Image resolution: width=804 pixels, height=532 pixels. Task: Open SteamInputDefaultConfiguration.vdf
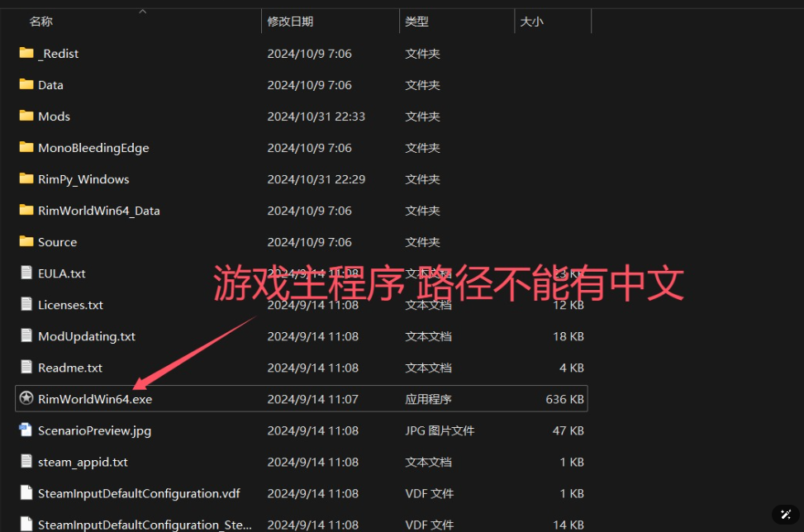pyautogui.click(x=136, y=492)
